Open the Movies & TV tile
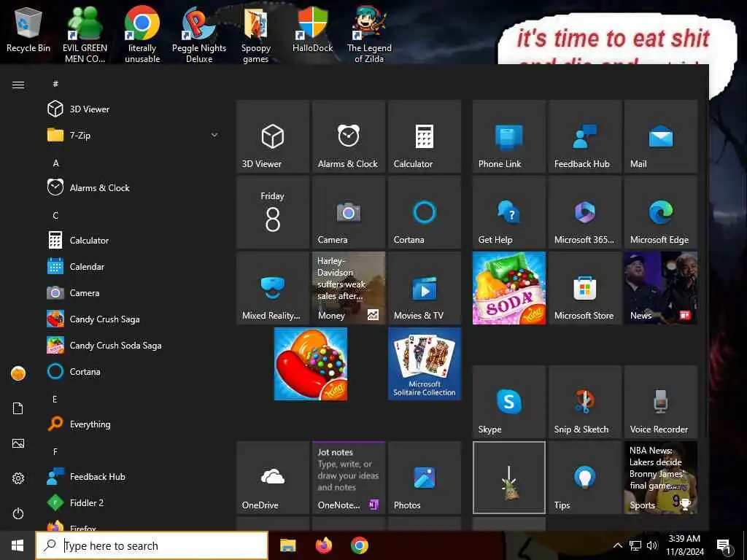This screenshot has height=560, width=747. coord(425,287)
